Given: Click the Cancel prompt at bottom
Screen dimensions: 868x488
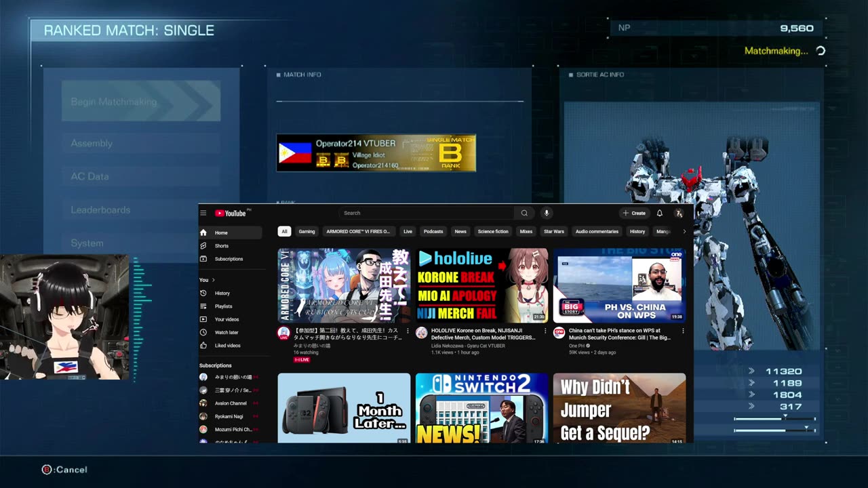Looking at the screenshot, I should pyautogui.click(x=64, y=470).
